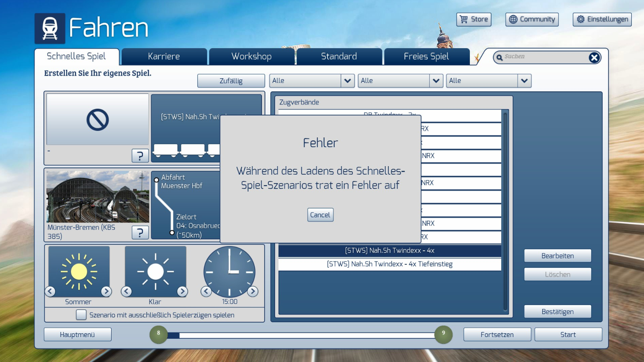Screen dimensions: 644x362
Task: Click the Münster-Bremen route photo thumbnail
Action: 98,197
